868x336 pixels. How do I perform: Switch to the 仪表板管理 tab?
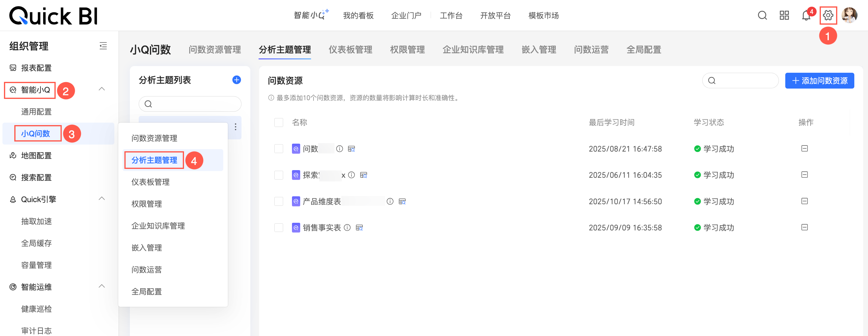[350, 50]
